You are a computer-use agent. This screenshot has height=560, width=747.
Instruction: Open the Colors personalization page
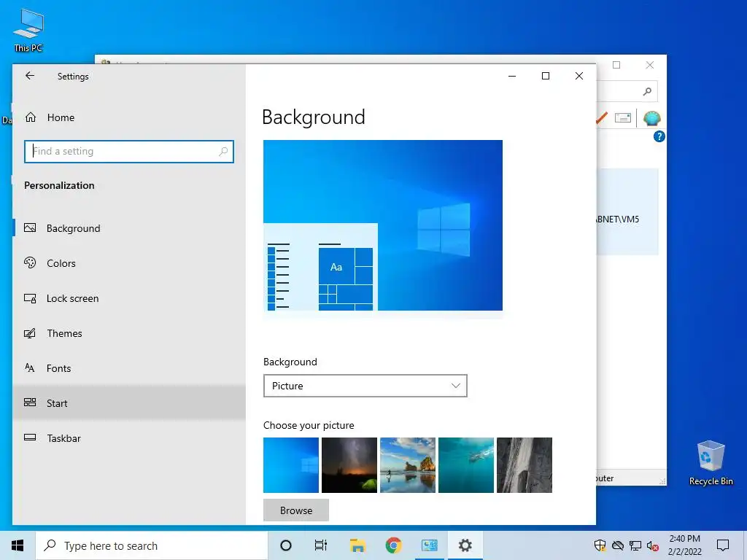[129, 263]
